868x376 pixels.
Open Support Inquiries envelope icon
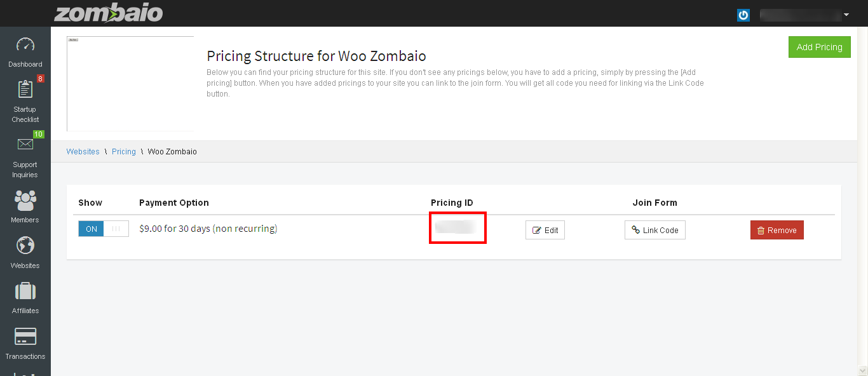pyautogui.click(x=25, y=145)
